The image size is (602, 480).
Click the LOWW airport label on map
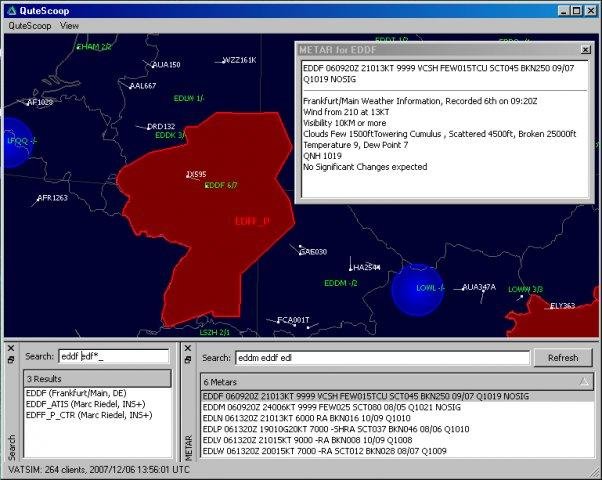click(525, 289)
